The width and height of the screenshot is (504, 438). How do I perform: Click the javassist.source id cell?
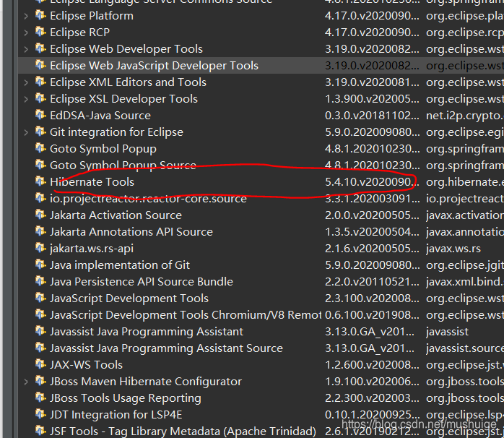pos(465,348)
